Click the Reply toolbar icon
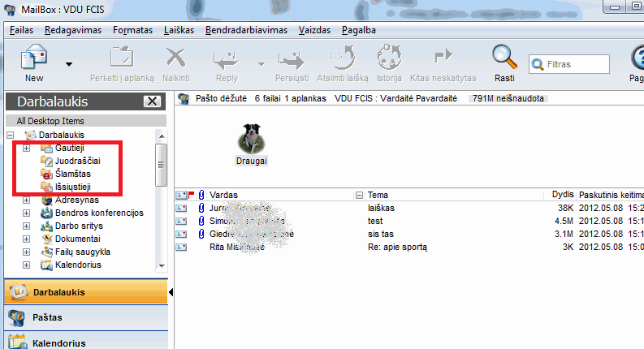The width and height of the screenshot is (644, 349). pos(227,58)
